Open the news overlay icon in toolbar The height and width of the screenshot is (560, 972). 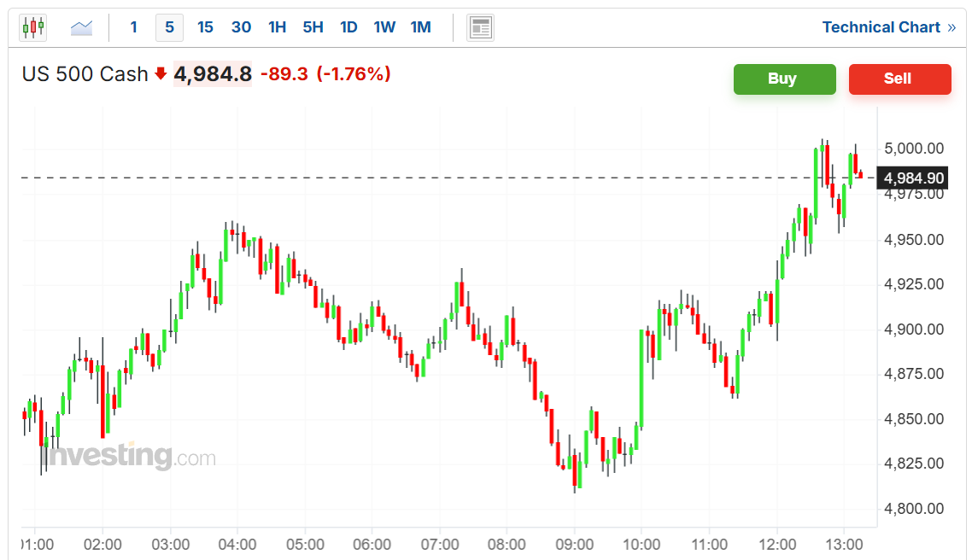pyautogui.click(x=480, y=28)
